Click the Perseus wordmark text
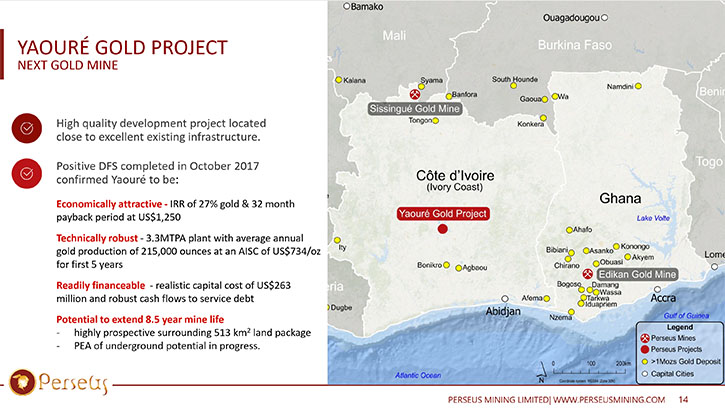Viewport: 725px width, 410px height. 73,384
